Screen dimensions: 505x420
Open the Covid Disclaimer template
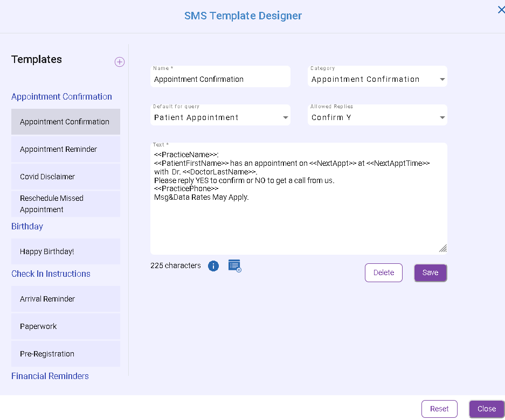[x=66, y=177]
